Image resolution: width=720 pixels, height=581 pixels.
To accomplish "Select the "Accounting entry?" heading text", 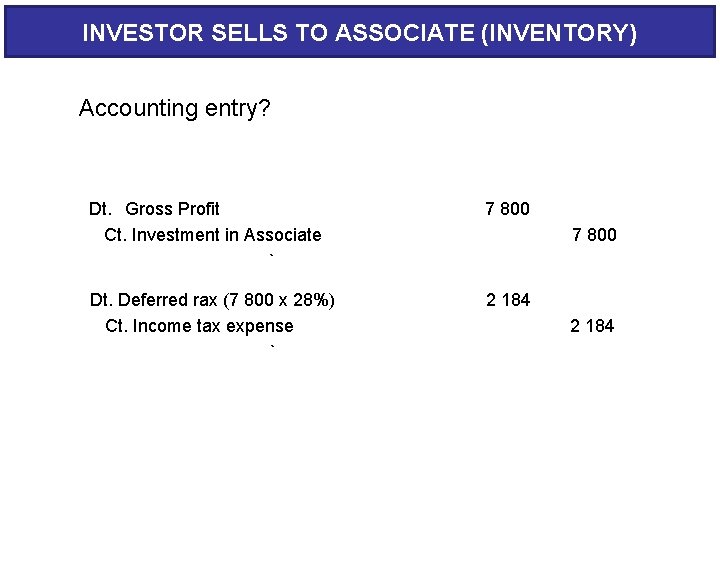I will 174,108.
